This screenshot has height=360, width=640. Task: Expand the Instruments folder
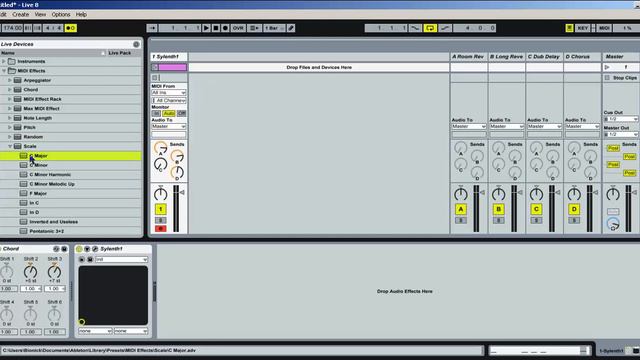(4, 61)
